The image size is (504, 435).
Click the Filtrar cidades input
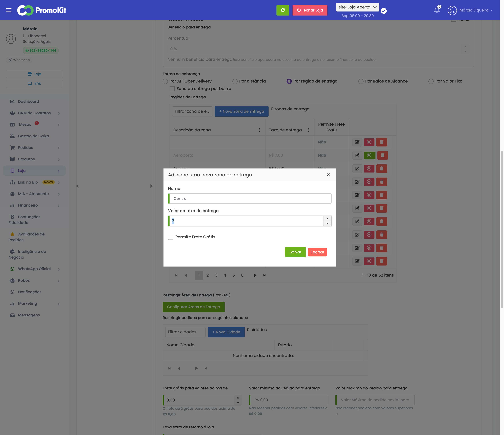[185, 332]
